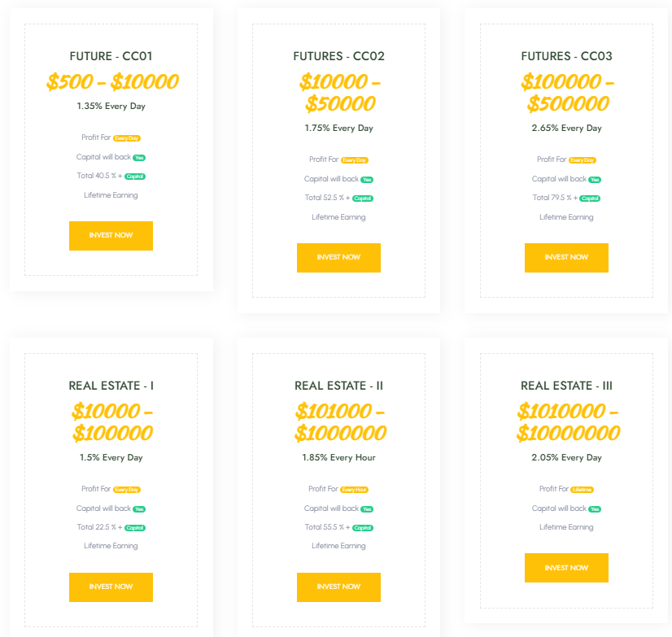
Task: Click the 1.85% Every Hour rate text
Action: [x=338, y=457]
